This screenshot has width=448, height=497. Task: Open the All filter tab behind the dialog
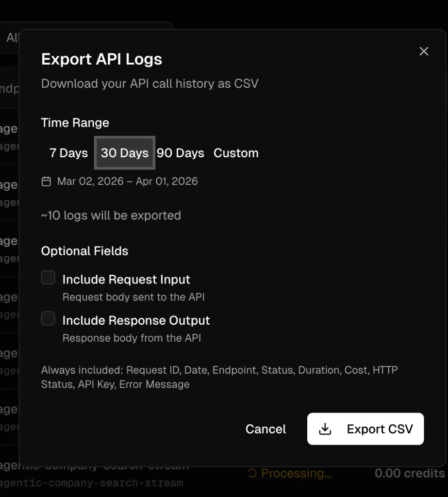tap(12, 37)
